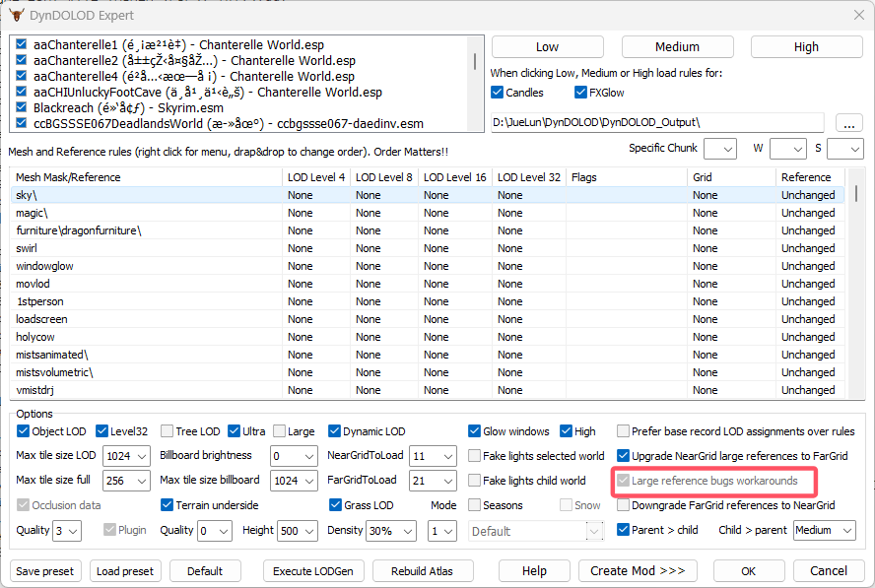This screenshot has width=875, height=588.
Task: Browse for output folder with ... button
Action: (848, 123)
